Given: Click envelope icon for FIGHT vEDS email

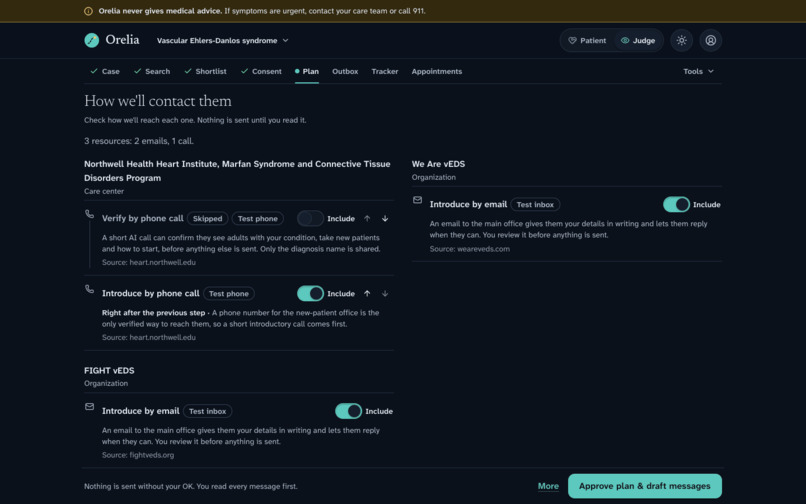Looking at the screenshot, I should (x=89, y=407).
